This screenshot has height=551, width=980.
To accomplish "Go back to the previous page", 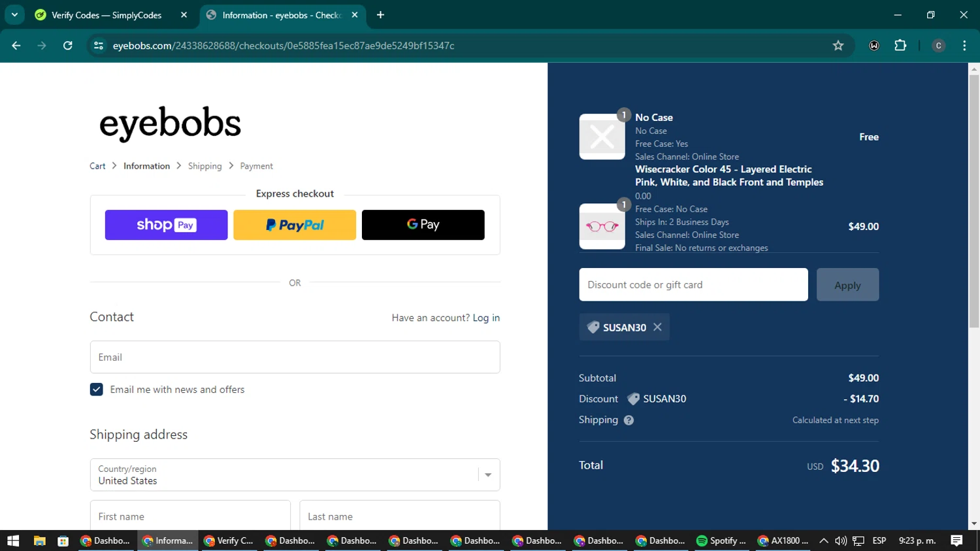I will [x=16, y=46].
